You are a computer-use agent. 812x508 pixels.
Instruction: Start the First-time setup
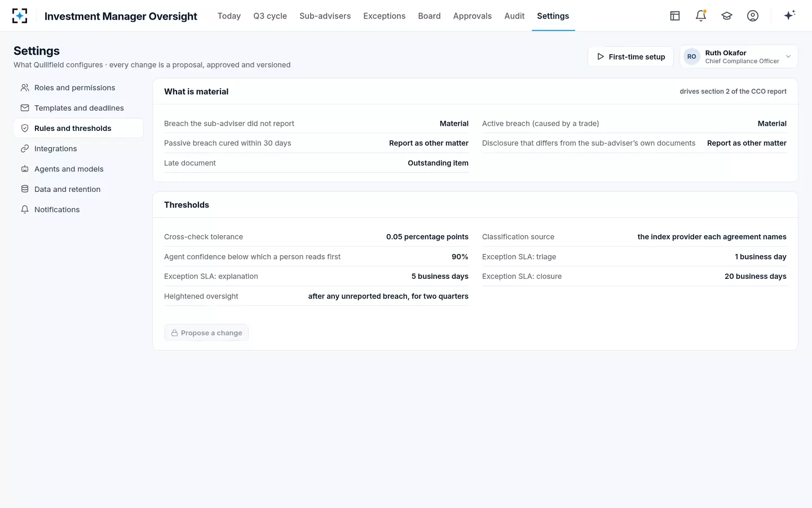tap(631, 56)
